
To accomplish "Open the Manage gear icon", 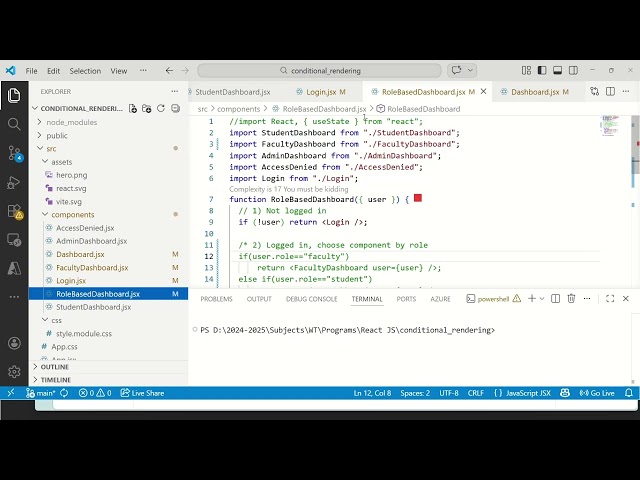I will [x=14, y=371].
